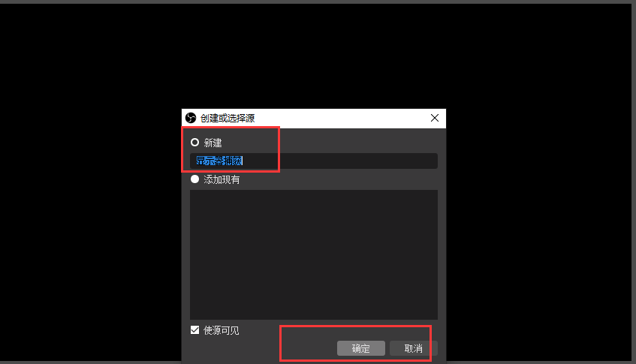Click the 添加现有 label text
636x364 pixels.
point(222,179)
